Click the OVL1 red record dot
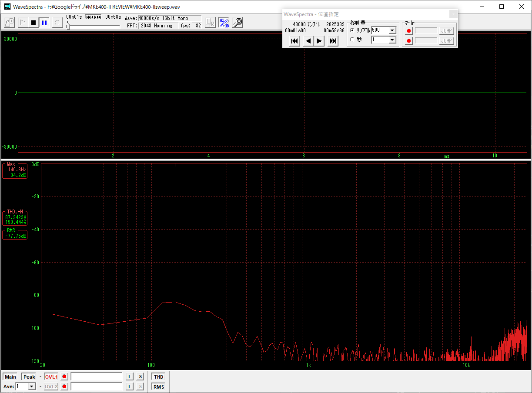 (64, 377)
